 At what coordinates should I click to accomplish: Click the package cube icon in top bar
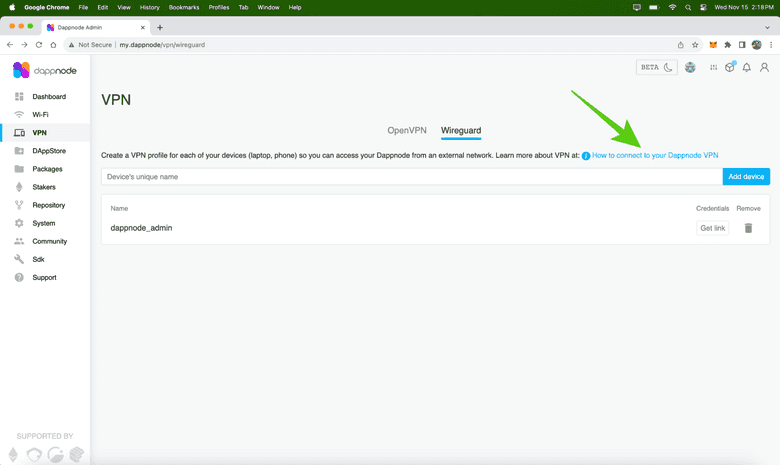tap(730, 68)
